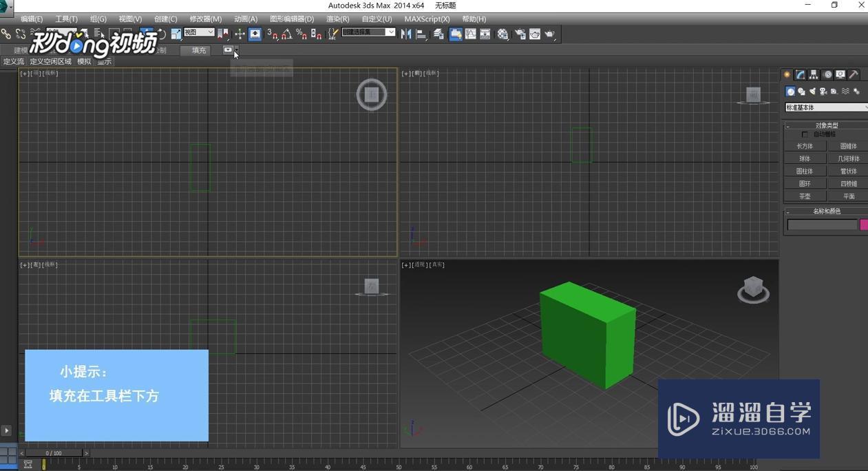Open the Align tool

point(421,34)
